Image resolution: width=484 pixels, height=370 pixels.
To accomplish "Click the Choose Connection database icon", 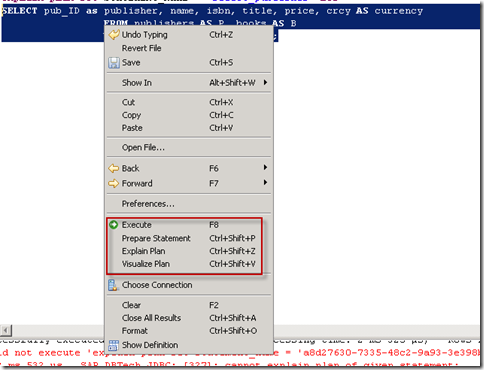I will (x=113, y=285).
